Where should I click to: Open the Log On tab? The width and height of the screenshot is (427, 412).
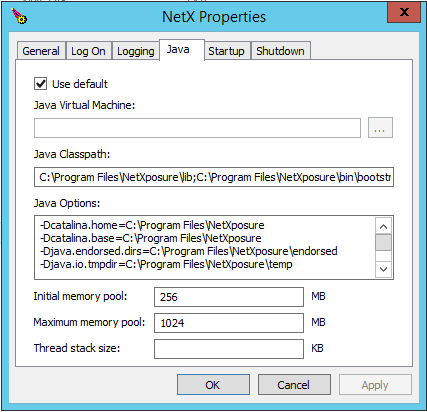pos(88,51)
